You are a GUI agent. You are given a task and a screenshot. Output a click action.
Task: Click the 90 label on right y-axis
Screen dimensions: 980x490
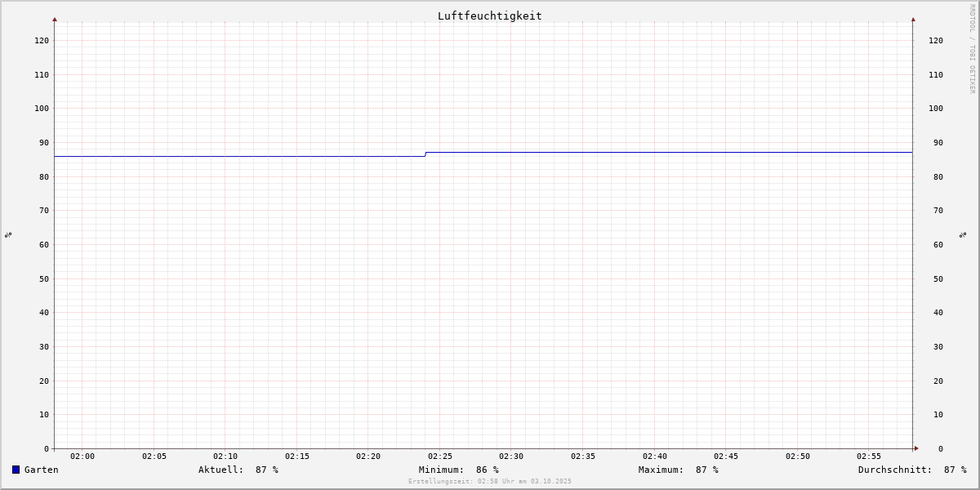pyautogui.click(x=938, y=143)
